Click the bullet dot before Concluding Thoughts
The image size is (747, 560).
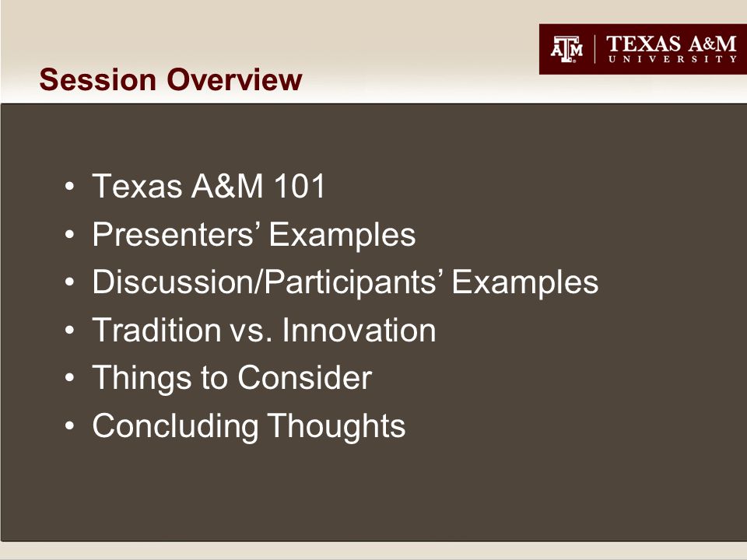pyautogui.click(x=69, y=425)
